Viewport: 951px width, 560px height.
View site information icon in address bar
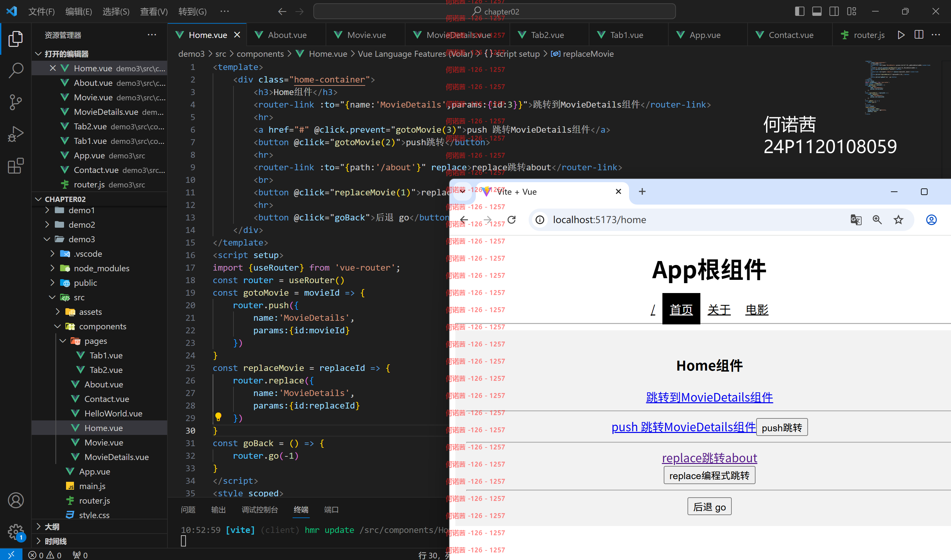(x=540, y=220)
